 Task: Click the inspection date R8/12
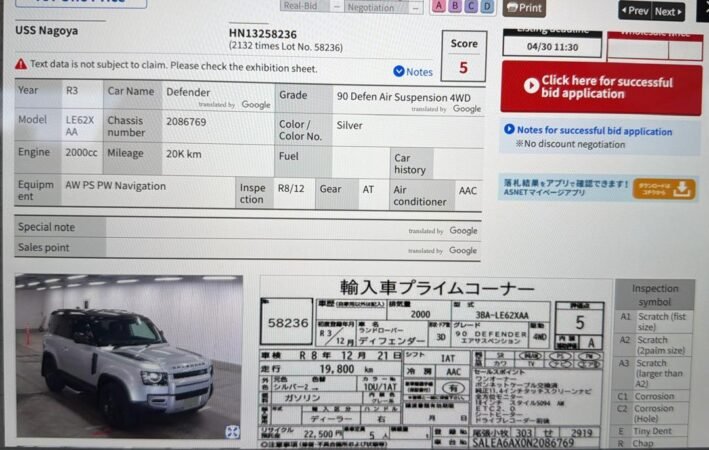point(291,188)
